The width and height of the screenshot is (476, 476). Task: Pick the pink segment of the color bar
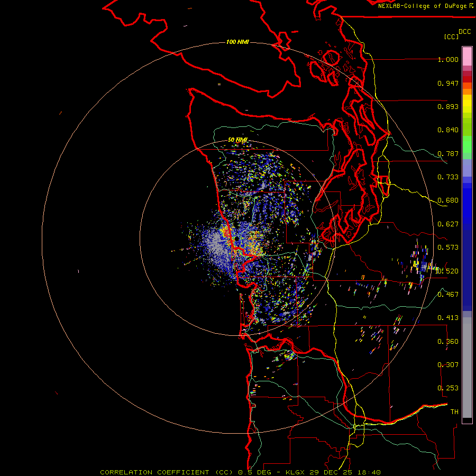coord(467,56)
